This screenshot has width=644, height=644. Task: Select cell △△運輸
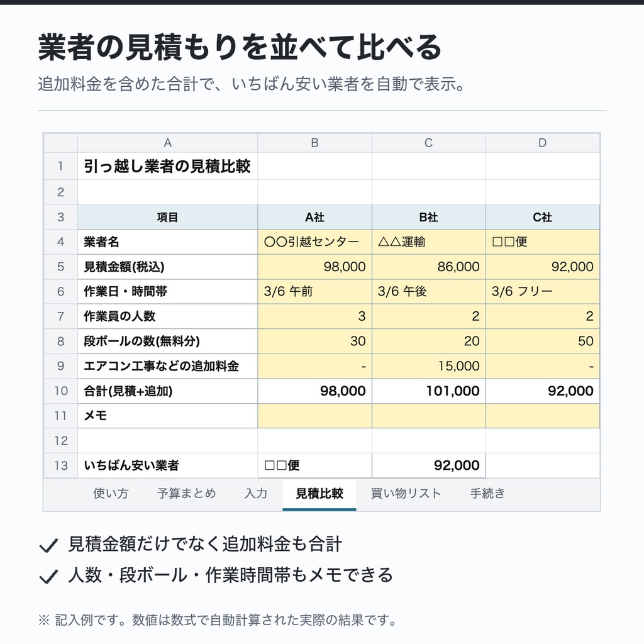(x=428, y=242)
